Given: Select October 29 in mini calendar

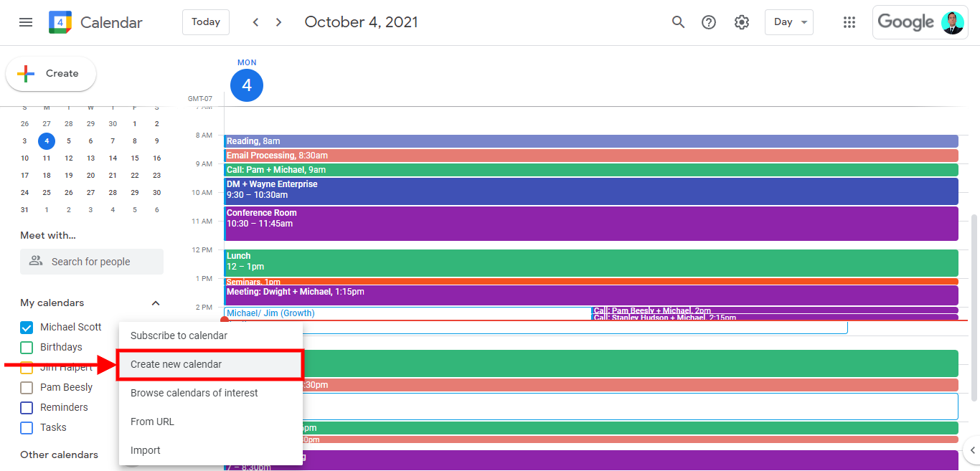Looking at the screenshot, I should [135, 193].
